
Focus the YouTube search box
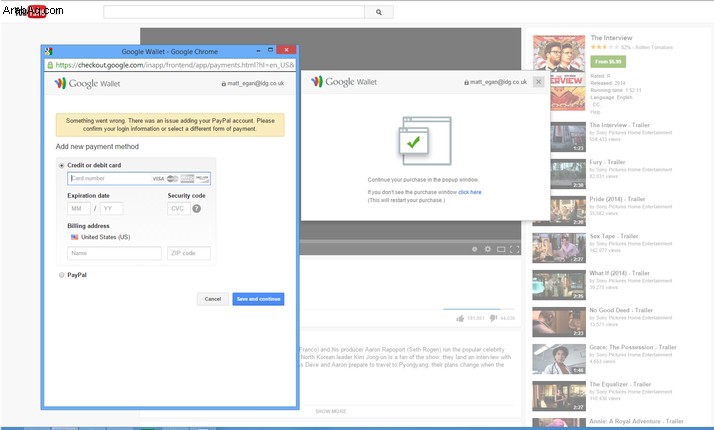click(x=234, y=12)
